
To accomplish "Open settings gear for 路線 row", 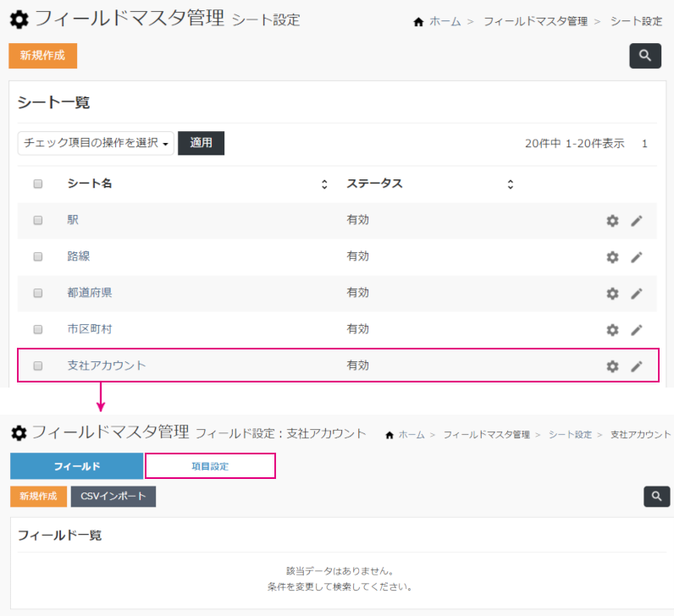I will pos(612,257).
